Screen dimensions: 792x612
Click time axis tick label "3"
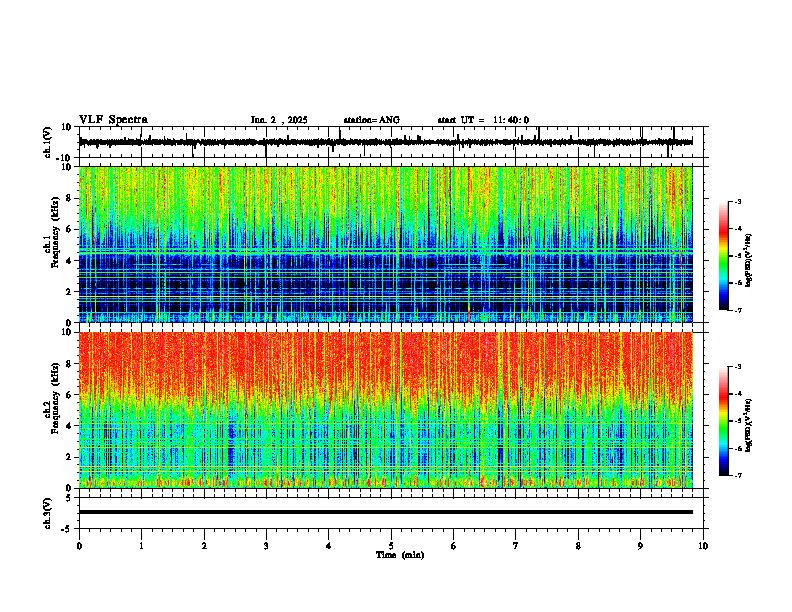coord(266,546)
